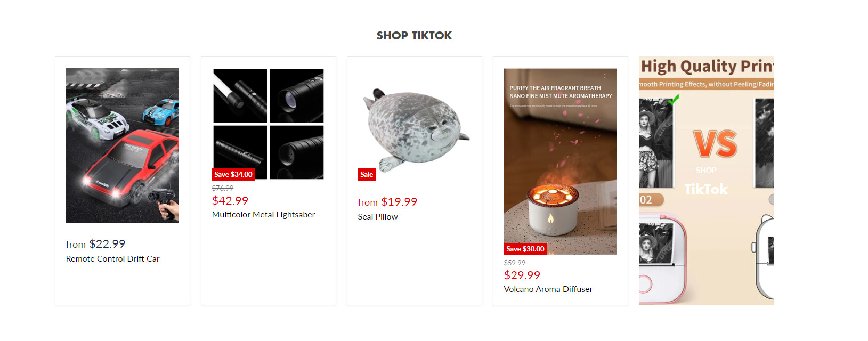Click the Seal Pillow title
The height and width of the screenshot is (341, 868).
click(378, 216)
